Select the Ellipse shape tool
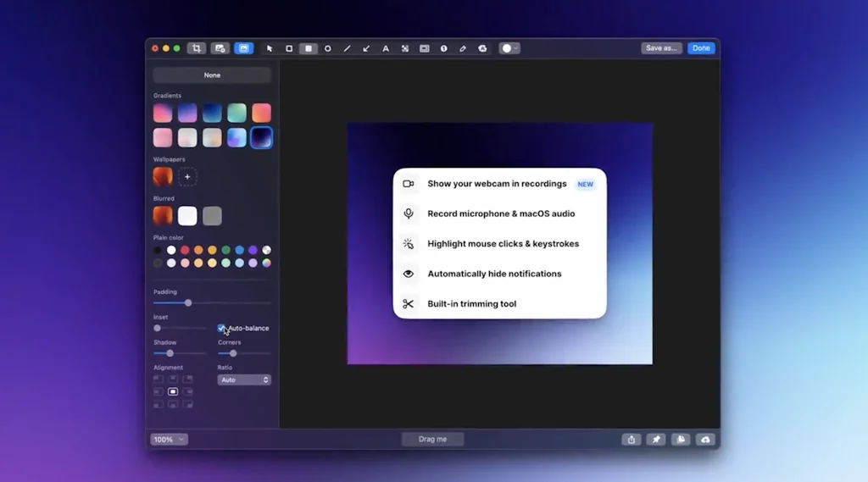Viewport: 868px width, 482px height. (328, 48)
